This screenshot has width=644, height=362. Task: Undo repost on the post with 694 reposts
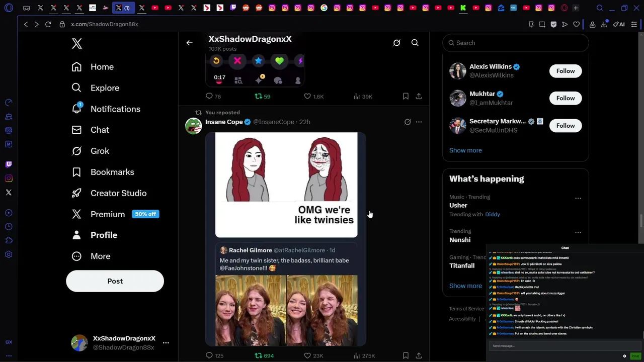coord(264,355)
